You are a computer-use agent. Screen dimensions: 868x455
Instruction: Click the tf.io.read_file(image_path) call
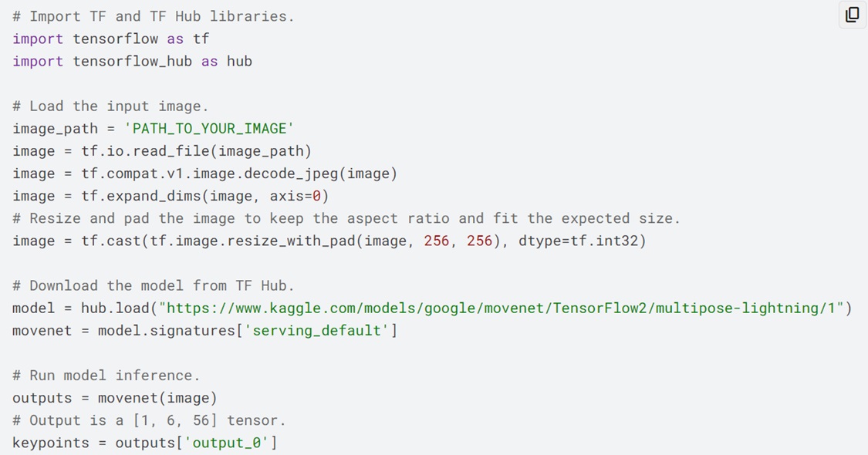[197, 151]
